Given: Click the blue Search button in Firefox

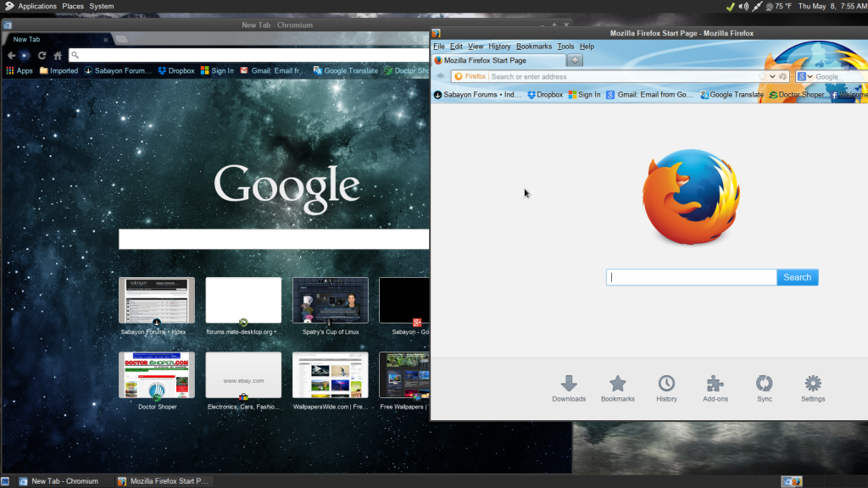Looking at the screenshot, I should click(x=797, y=277).
